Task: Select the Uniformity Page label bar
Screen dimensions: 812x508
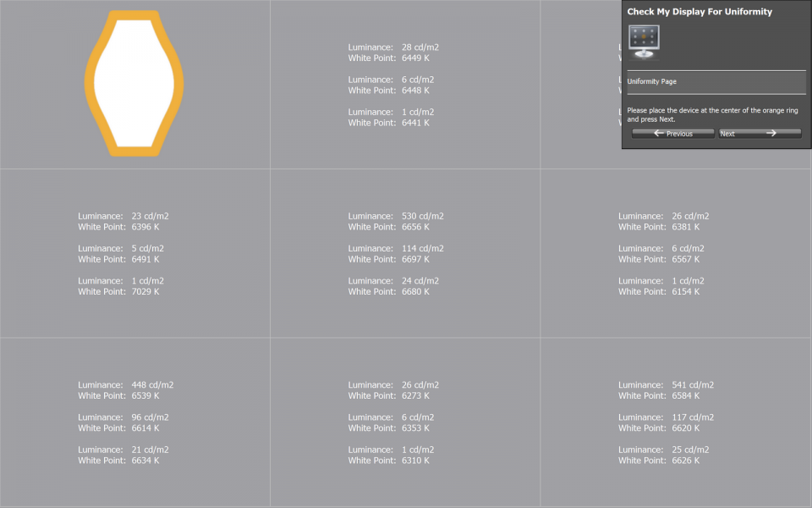Action: pos(716,82)
